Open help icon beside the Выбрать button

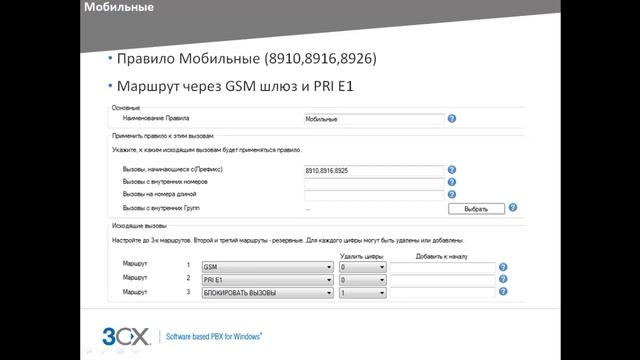click(x=513, y=207)
